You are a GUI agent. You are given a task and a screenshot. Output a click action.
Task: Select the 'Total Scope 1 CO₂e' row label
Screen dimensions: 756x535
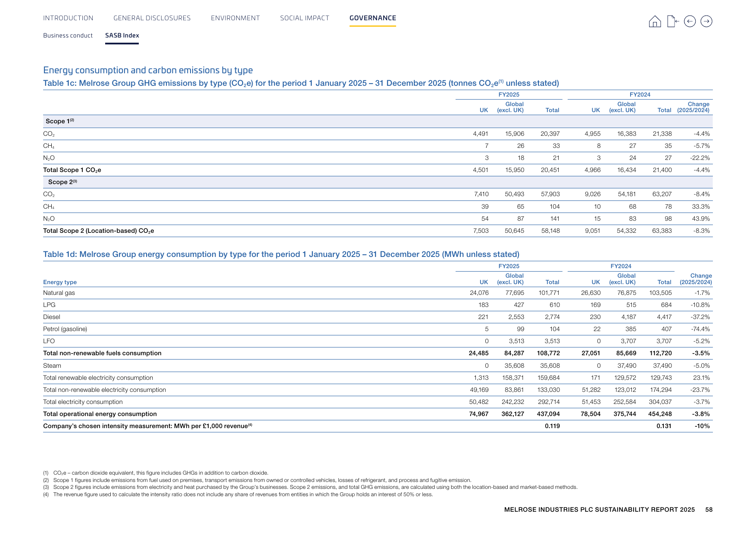click(x=72, y=170)
